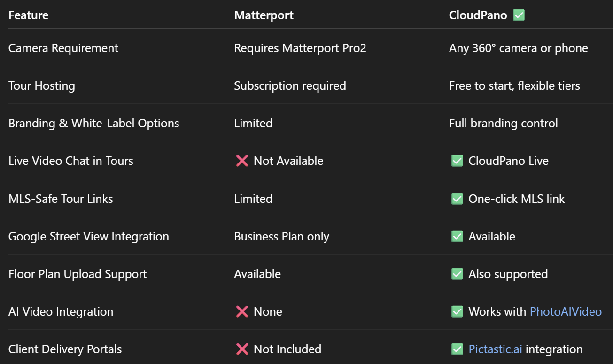Viewport: 613px width, 364px height.
Task: Click None in the Matterport column
Action: pos(268,311)
